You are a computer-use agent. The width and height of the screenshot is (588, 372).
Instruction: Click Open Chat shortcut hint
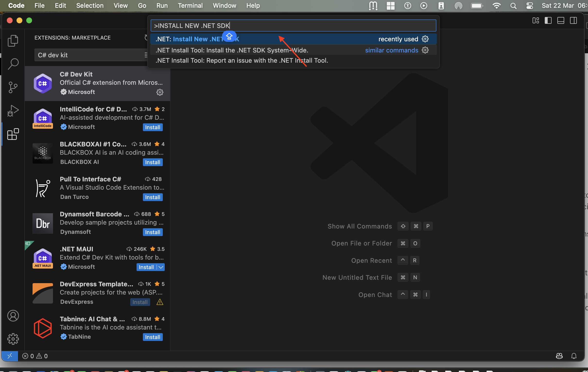[x=375, y=295]
